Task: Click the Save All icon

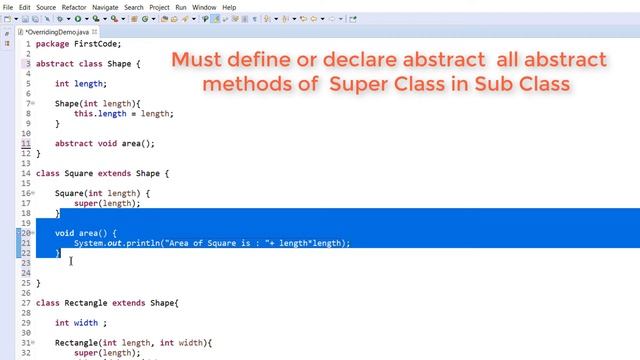Action: (x=36, y=19)
